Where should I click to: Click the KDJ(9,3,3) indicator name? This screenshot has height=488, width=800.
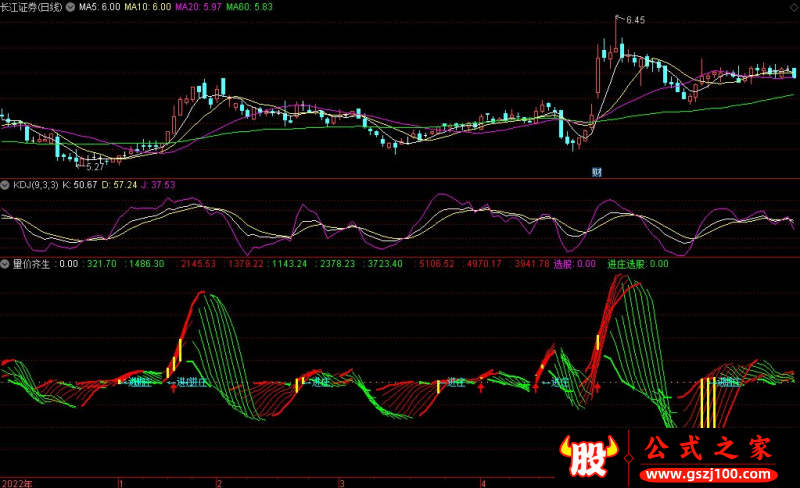click(x=36, y=185)
